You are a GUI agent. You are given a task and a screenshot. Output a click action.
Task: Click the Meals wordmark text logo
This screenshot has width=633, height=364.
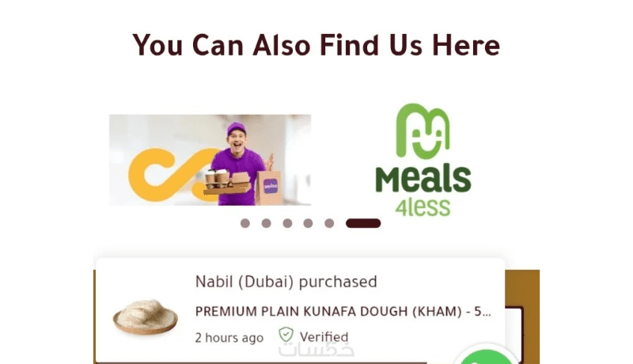click(423, 179)
